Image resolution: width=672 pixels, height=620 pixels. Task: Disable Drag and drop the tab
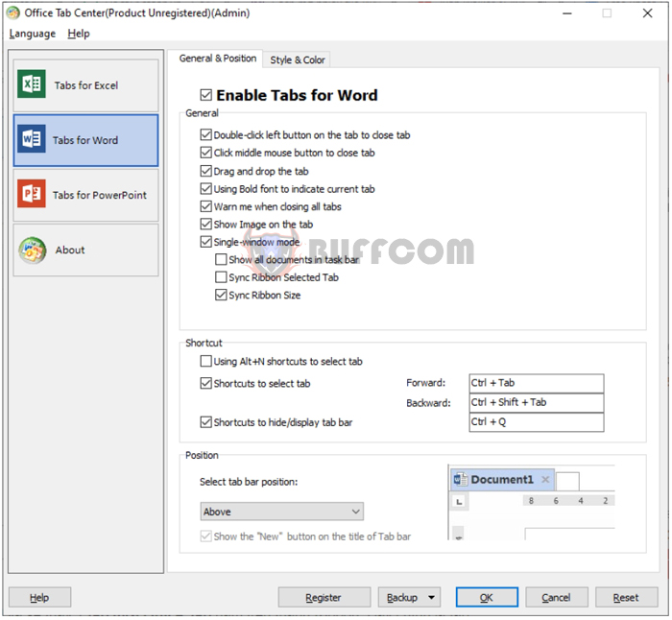pos(206,171)
